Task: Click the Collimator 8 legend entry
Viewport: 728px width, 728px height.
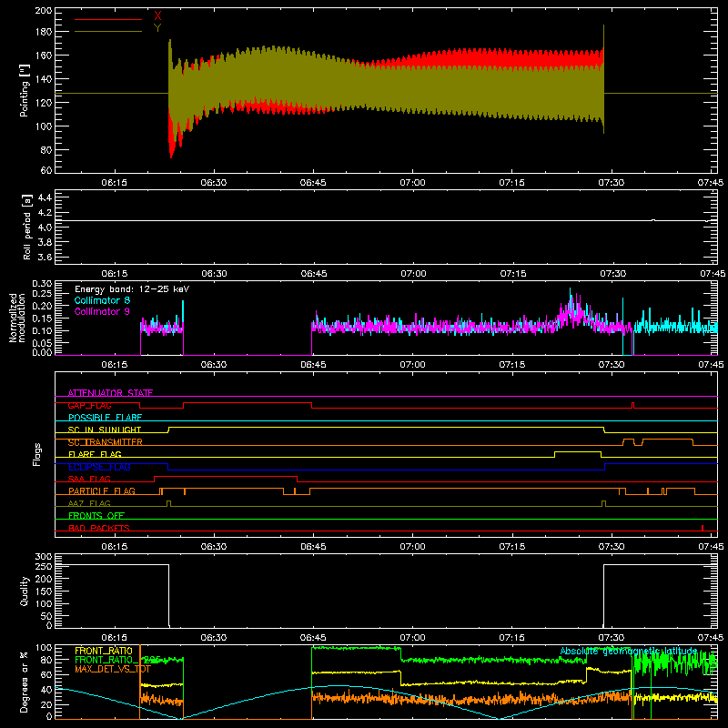Action: coord(102,300)
